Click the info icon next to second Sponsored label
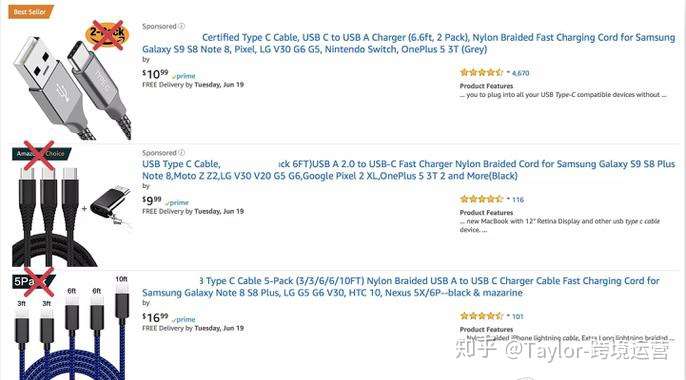Image resolution: width=686 pixels, height=380 pixels. pyautogui.click(x=182, y=153)
